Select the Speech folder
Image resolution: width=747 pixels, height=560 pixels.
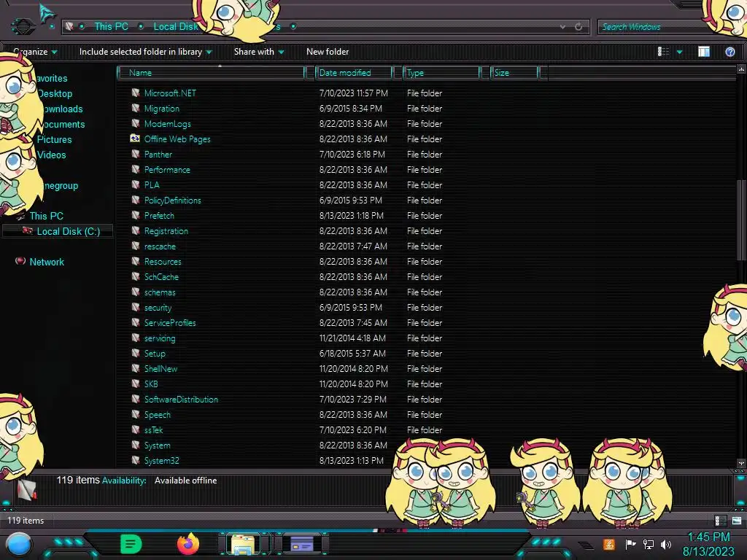coord(158,414)
